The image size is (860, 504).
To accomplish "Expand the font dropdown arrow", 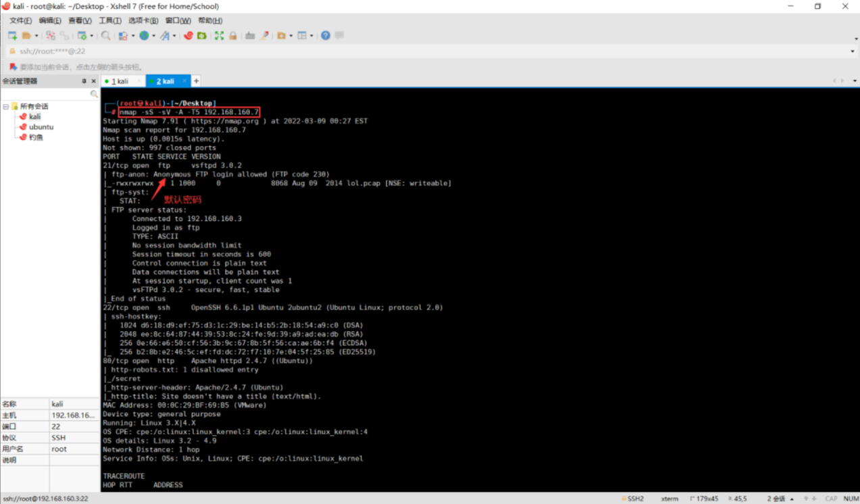I will (x=174, y=36).
